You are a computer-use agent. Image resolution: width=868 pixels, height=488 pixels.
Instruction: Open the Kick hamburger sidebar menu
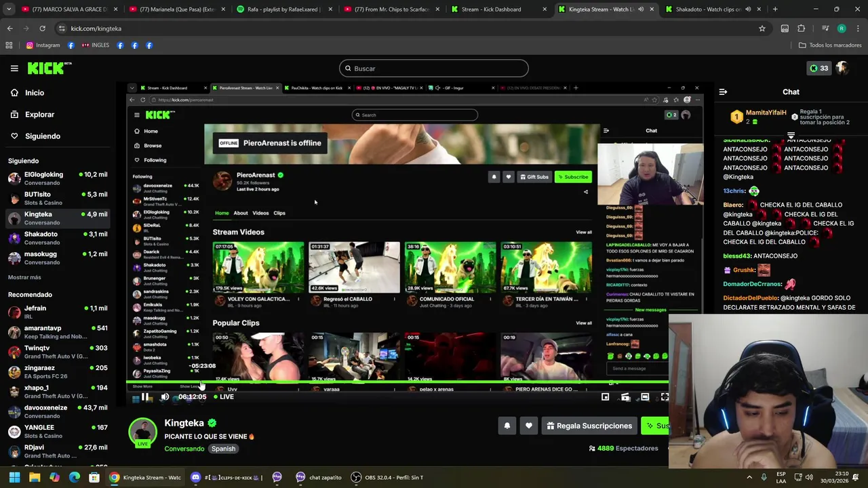14,68
